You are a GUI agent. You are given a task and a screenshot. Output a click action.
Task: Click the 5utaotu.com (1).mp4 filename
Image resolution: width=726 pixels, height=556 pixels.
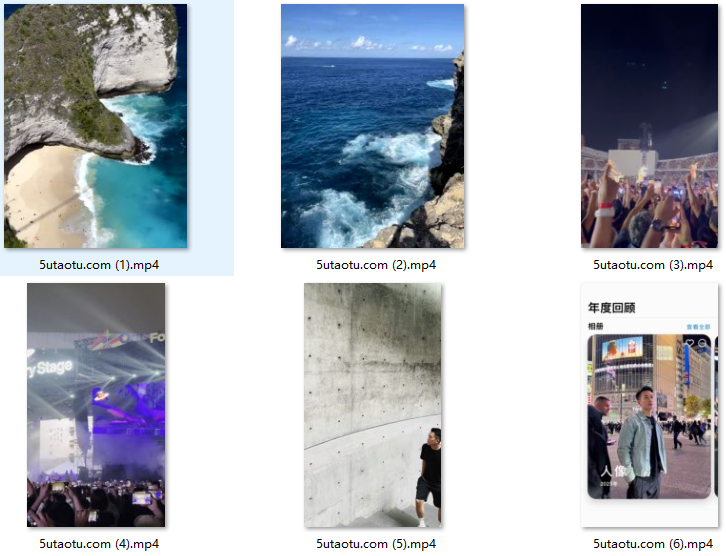99,265
